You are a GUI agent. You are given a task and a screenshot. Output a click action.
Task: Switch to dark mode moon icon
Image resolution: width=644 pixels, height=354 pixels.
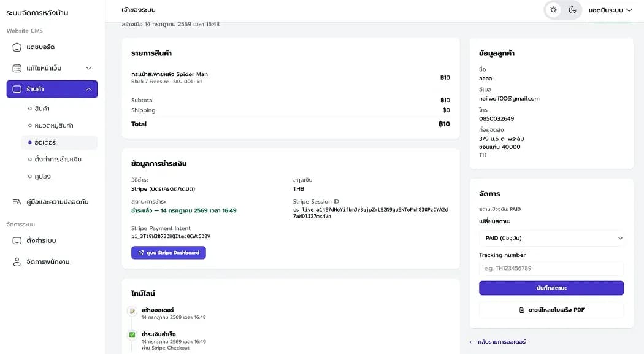pos(572,10)
